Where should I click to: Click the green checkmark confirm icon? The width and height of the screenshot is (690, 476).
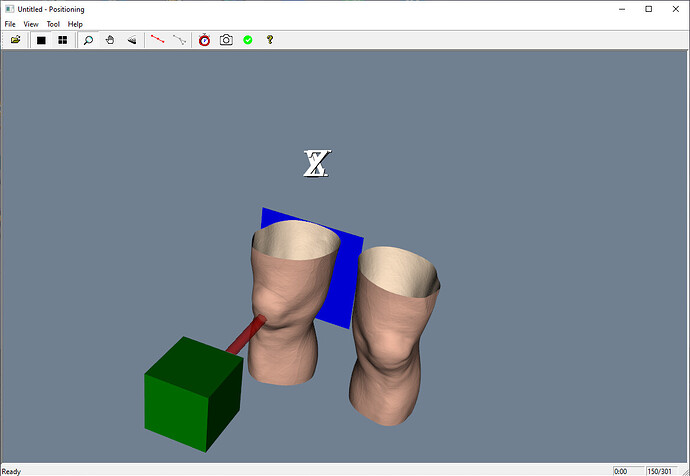coord(247,40)
